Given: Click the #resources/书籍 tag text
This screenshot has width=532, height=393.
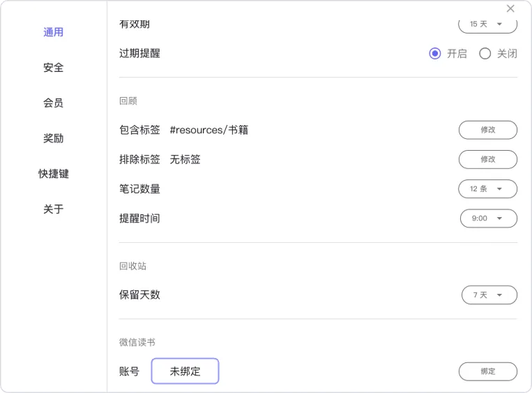Looking at the screenshot, I should [209, 130].
